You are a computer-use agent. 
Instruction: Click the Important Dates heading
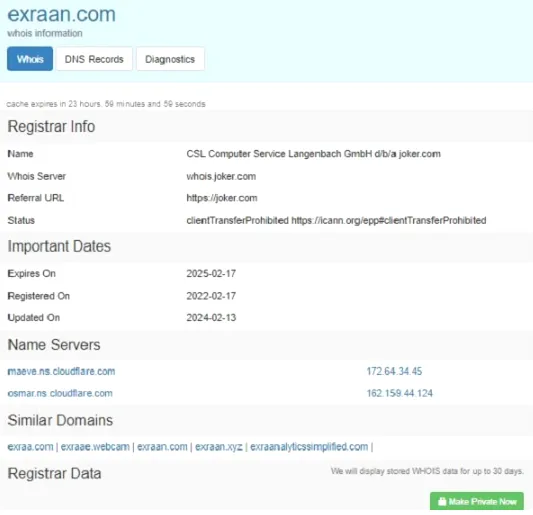pos(59,246)
